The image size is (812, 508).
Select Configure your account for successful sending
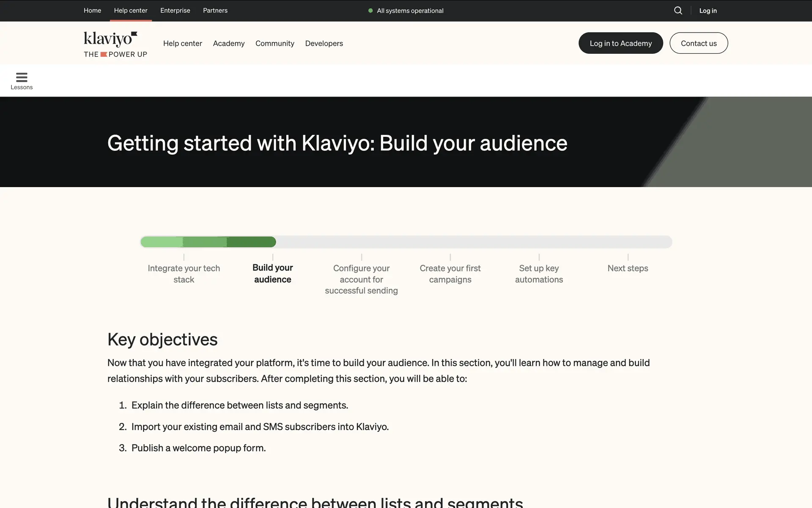(x=361, y=279)
